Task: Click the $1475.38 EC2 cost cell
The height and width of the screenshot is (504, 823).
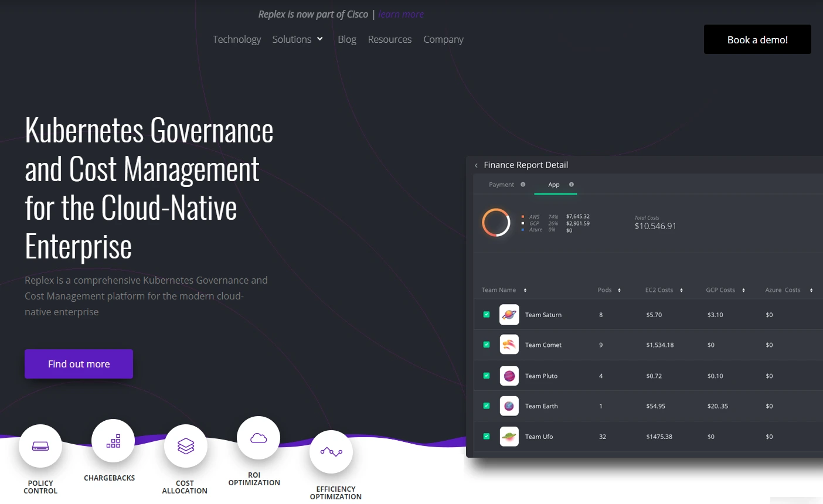Action: click(x=659, y=437)
